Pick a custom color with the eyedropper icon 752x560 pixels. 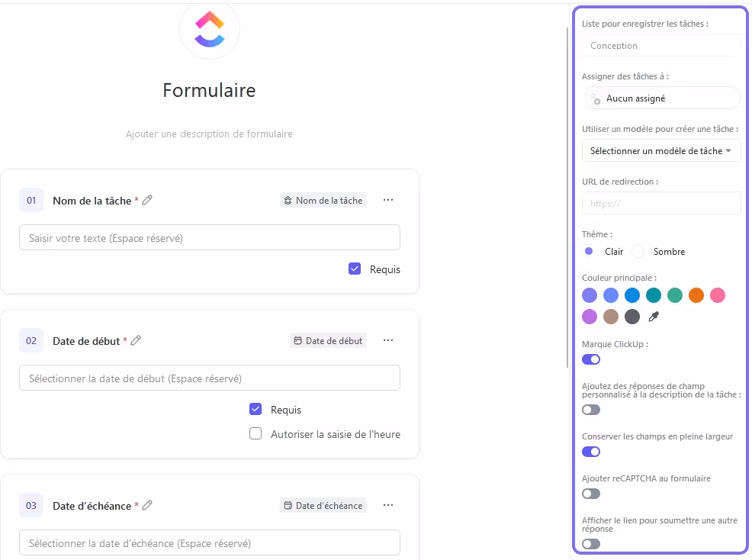(x=654, y=317)
